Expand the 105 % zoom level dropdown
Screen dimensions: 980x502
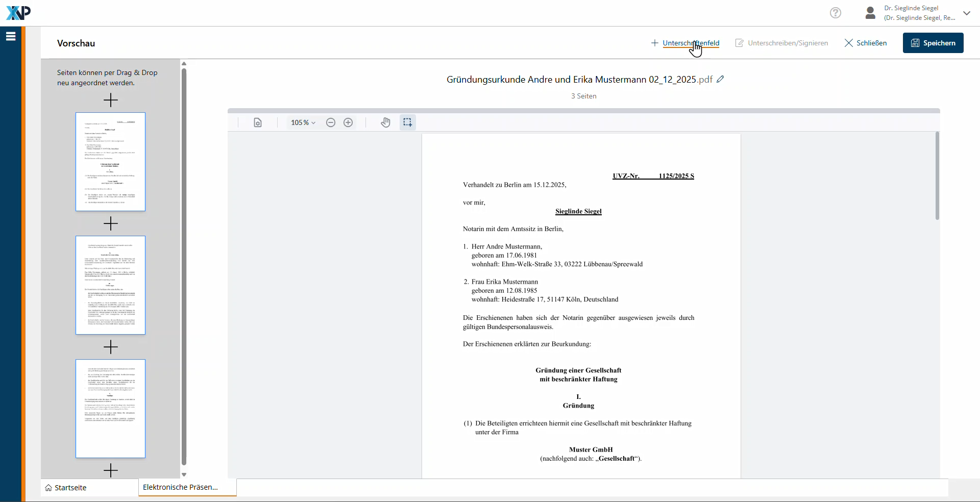(303, 122)
